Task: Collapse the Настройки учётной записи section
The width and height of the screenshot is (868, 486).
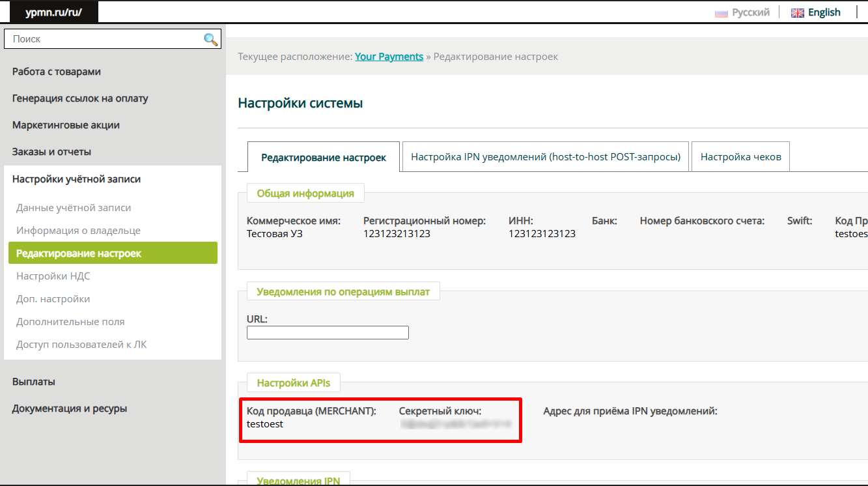Action: pyautogui.click(x=76, y=179)
